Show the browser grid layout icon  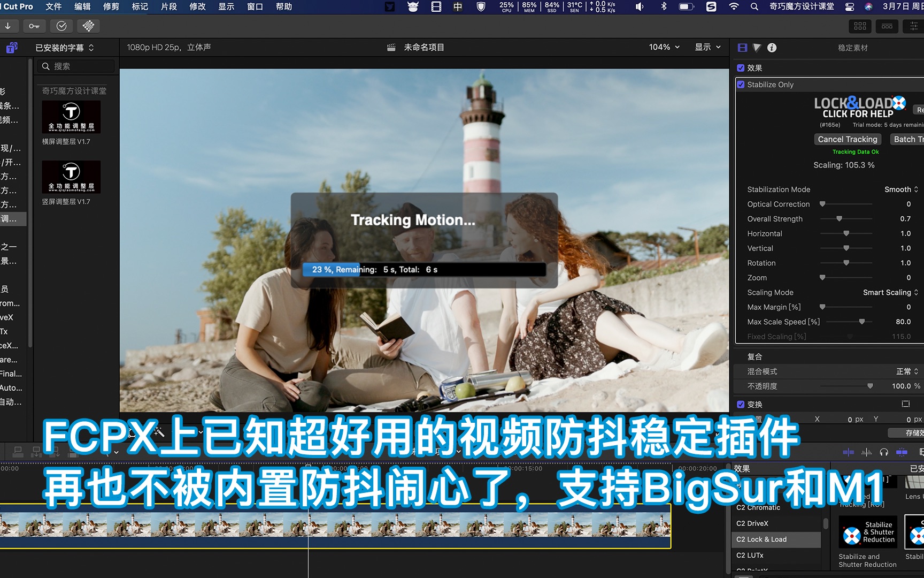click(860, 26)
